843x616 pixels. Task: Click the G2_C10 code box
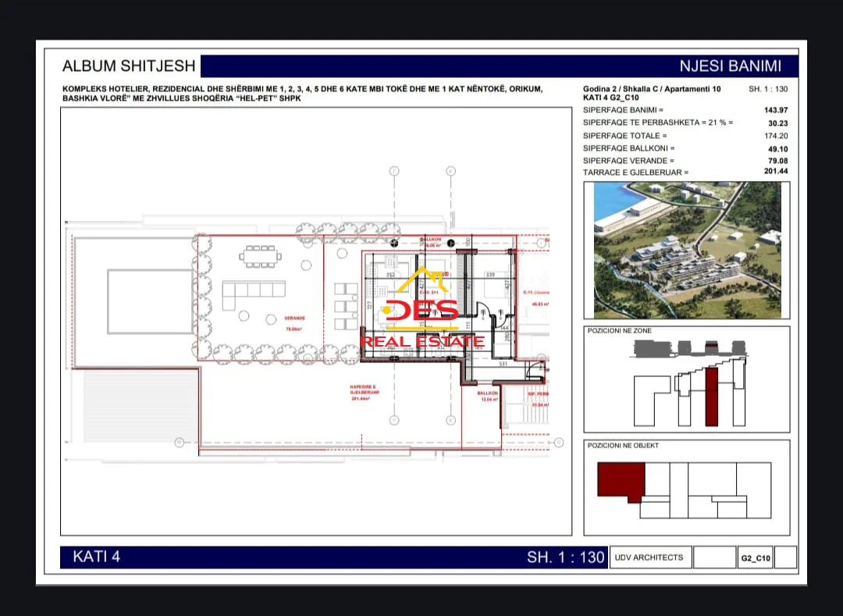[756, 558]
